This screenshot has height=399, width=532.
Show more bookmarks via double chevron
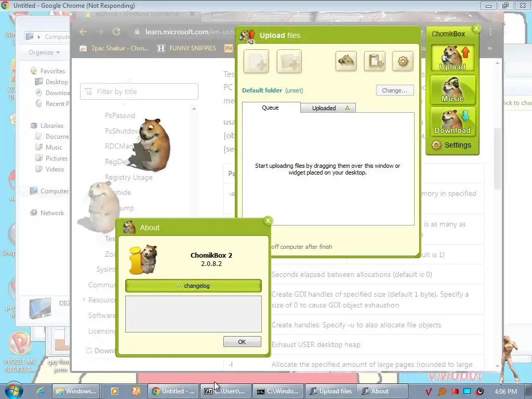click(x=490, y=48)
